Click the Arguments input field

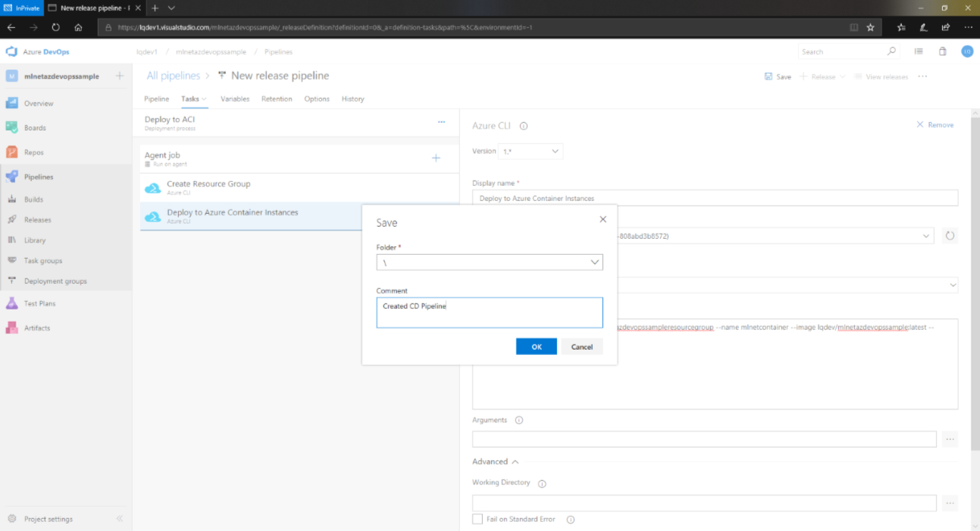pos(704,439)
